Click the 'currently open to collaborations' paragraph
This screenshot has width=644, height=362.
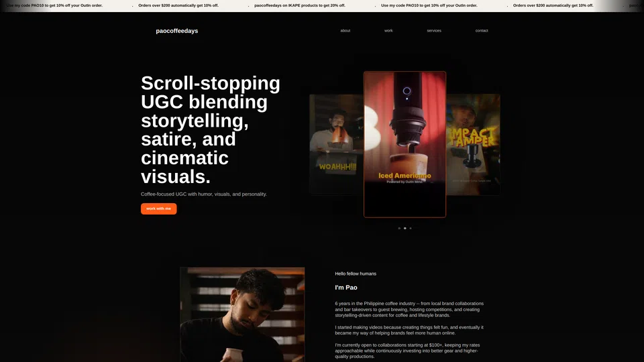point(407,351)
